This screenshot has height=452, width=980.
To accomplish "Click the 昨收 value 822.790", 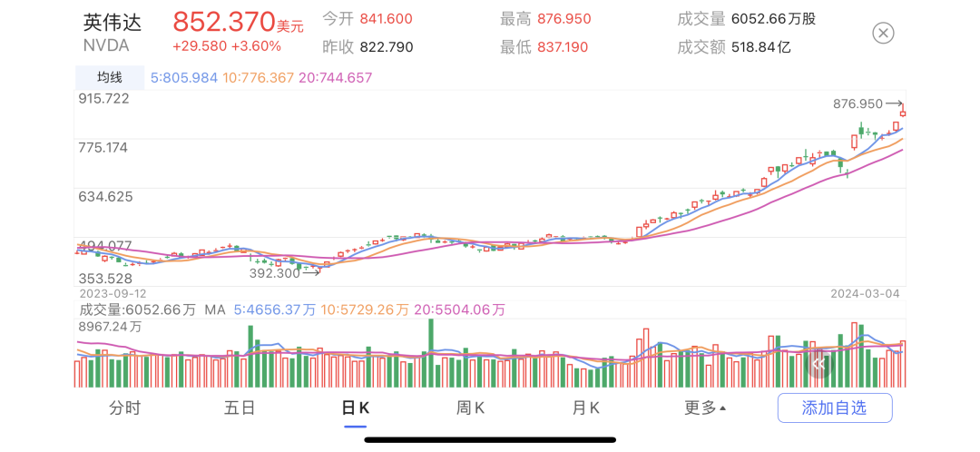I will 387,47.
